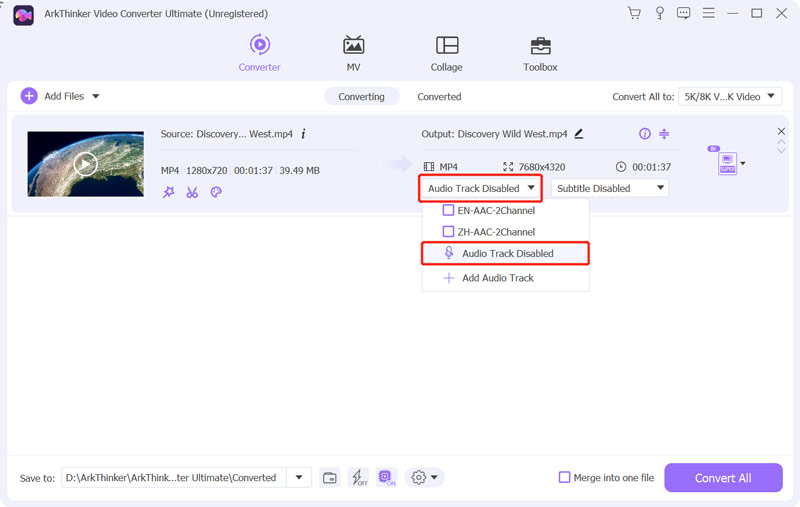
Task: Play the Discovery Wild West video thumbnail
Action: coord(85,164)
